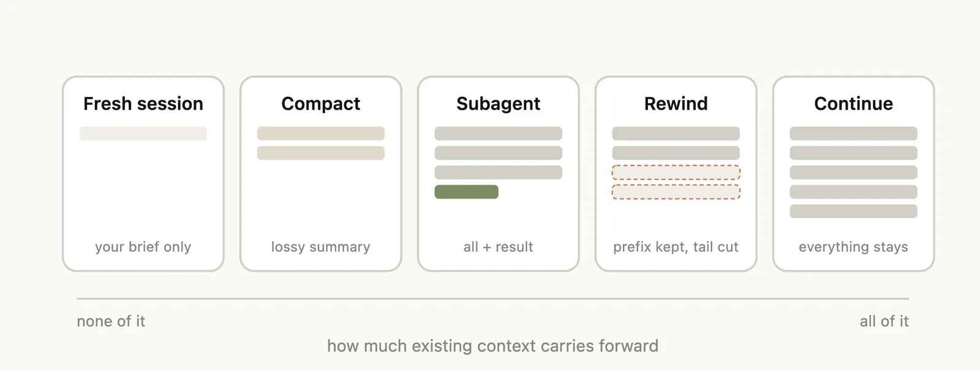Click the 'lossy summary' caption

coord(320,247)
